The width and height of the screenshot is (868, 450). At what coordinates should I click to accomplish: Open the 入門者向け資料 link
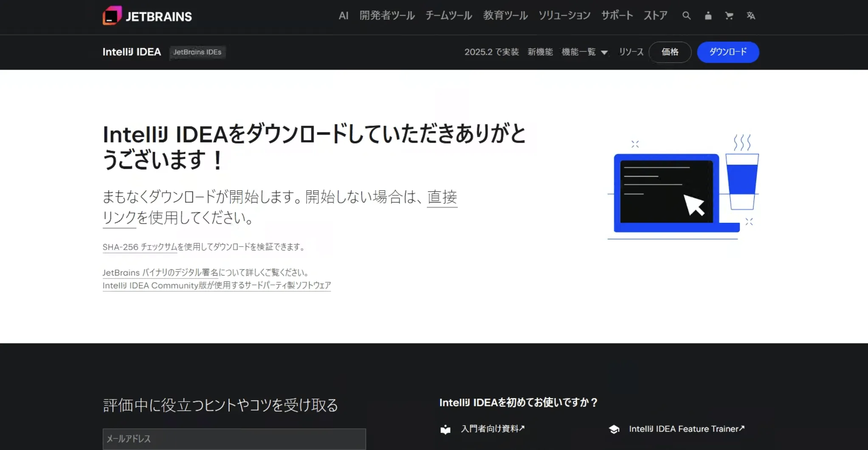point(493,429)
